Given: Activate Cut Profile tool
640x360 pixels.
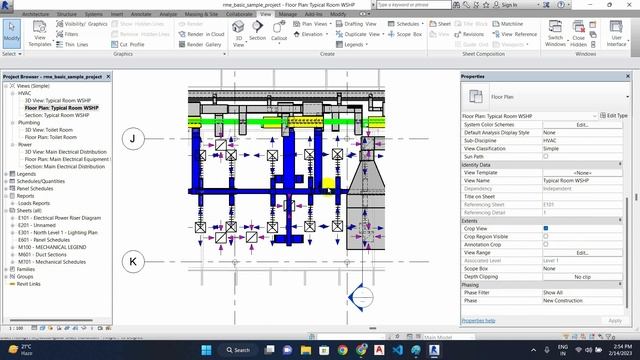Looking at the screenshot, I should 128,44.
